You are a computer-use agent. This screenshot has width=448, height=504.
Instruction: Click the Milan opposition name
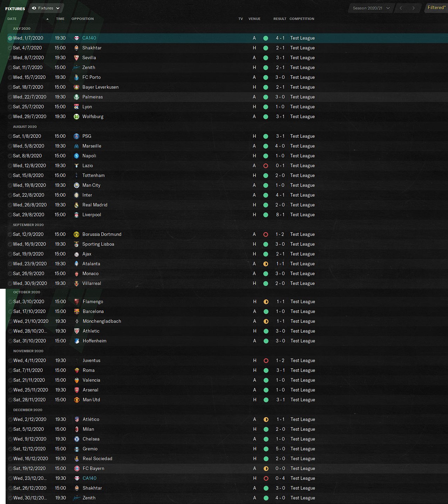click(x=88, y=429)
